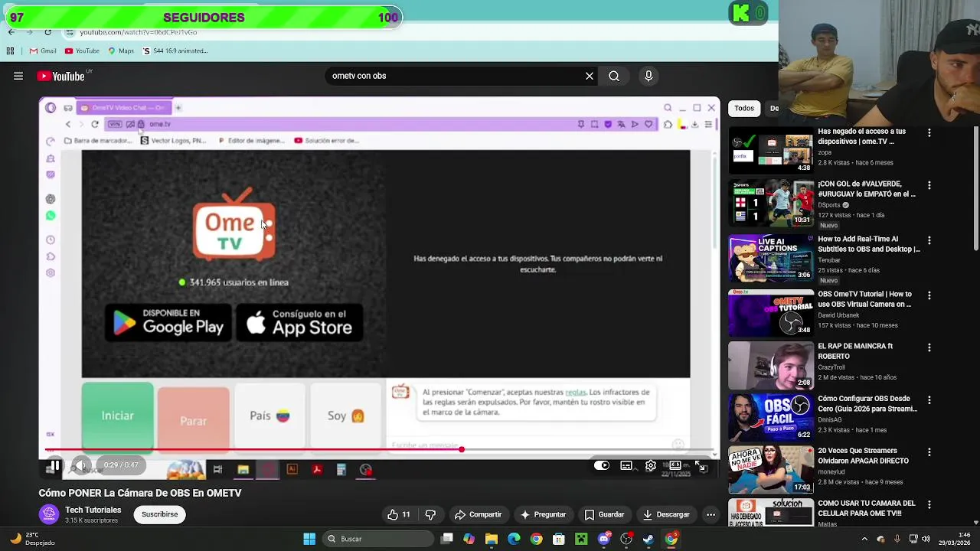Image resolution: width=980 pixels, height=551 pixels.
Task: Open Minecraft from the taskbar
Action: tap(581, 539)
